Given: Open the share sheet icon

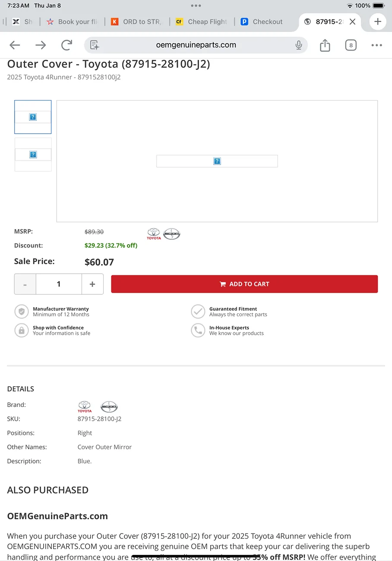Looking at the screenshot, I should pos(325,45).
